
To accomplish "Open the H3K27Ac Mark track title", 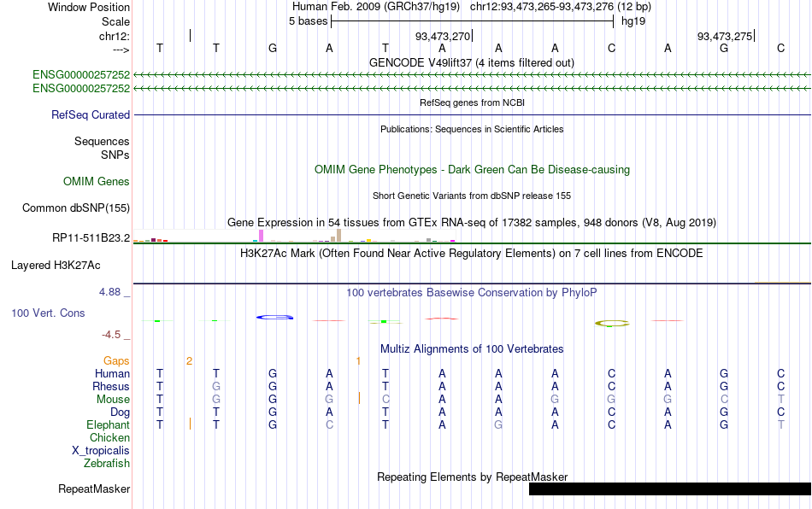I will (x=472, y=254).
